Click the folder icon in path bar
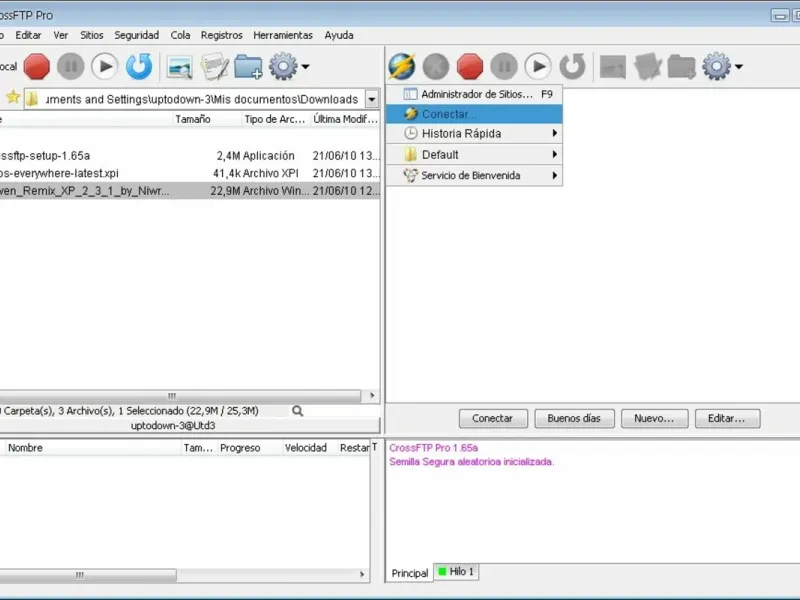Image resolution: width=800 pixels, height=600 pixels. click(32, 99)
